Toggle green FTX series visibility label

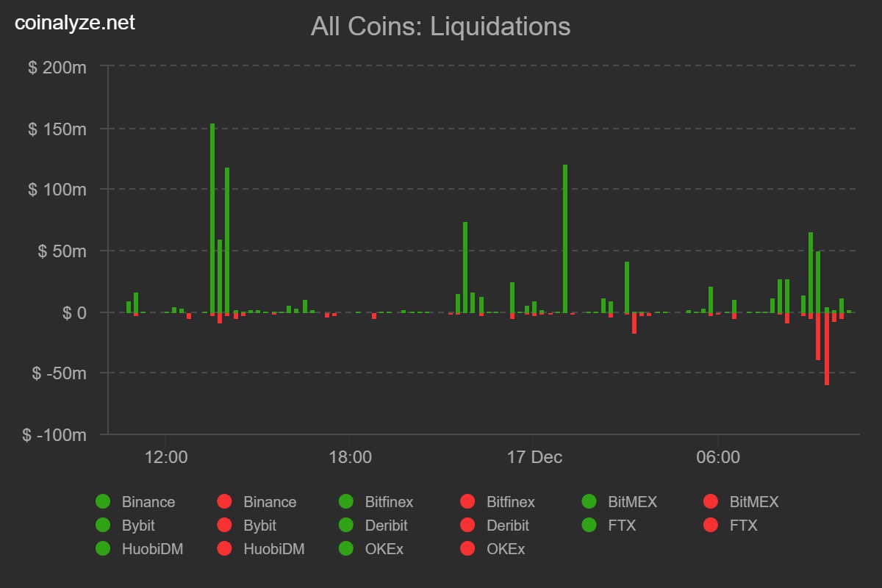point(621,526)
